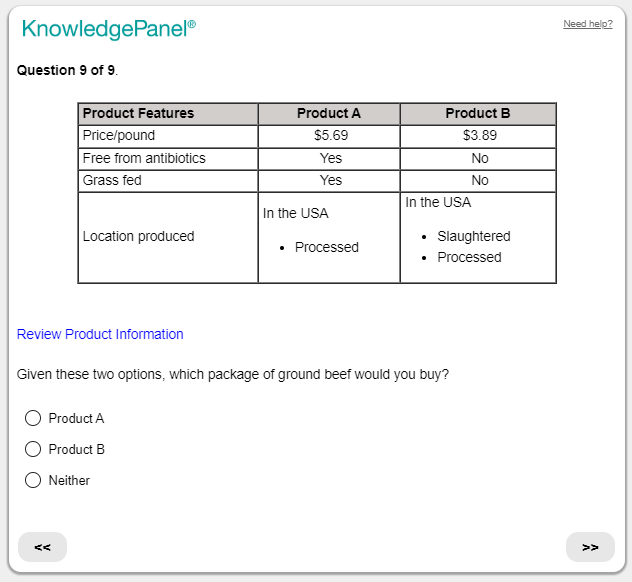Image resolution: width=632 pixels, height=582 pixels.
Task: Open the Review Product Information link
Action: (x=100, y=334)
